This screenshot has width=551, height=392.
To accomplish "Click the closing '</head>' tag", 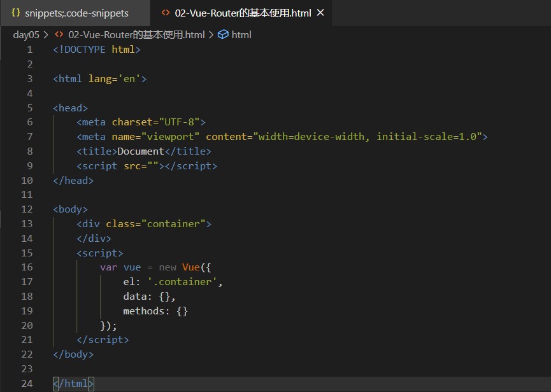I will pos(73,180).
